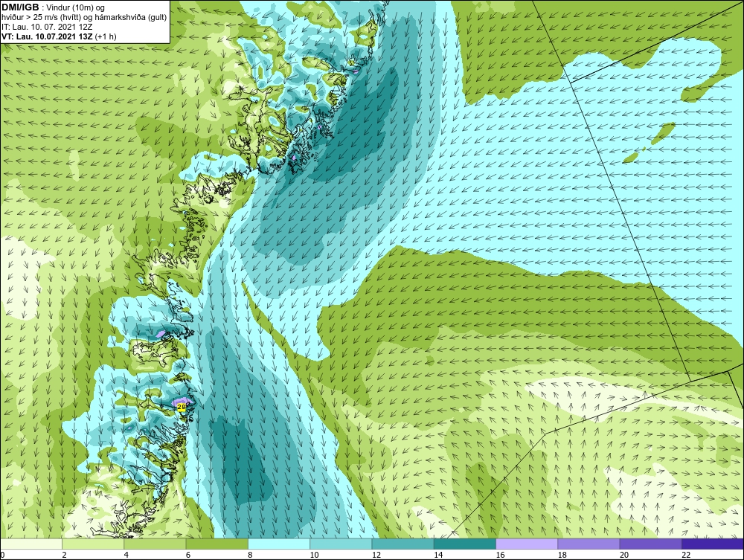Click the legend label 4

tap(126, 555)
